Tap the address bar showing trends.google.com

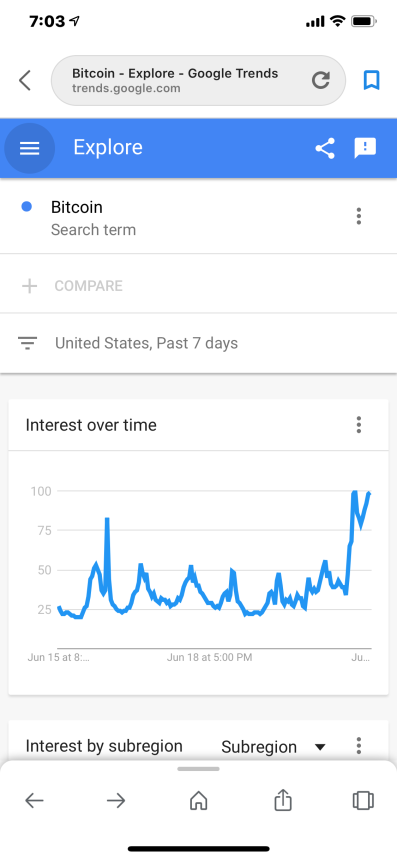(x=198, y=80)
